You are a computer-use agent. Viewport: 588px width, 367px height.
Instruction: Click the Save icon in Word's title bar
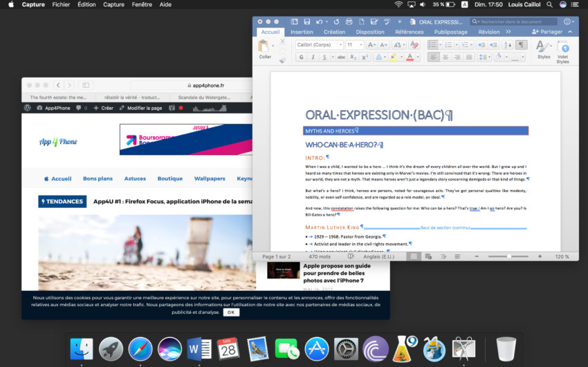pyautogui.click(x=307, y=21)
